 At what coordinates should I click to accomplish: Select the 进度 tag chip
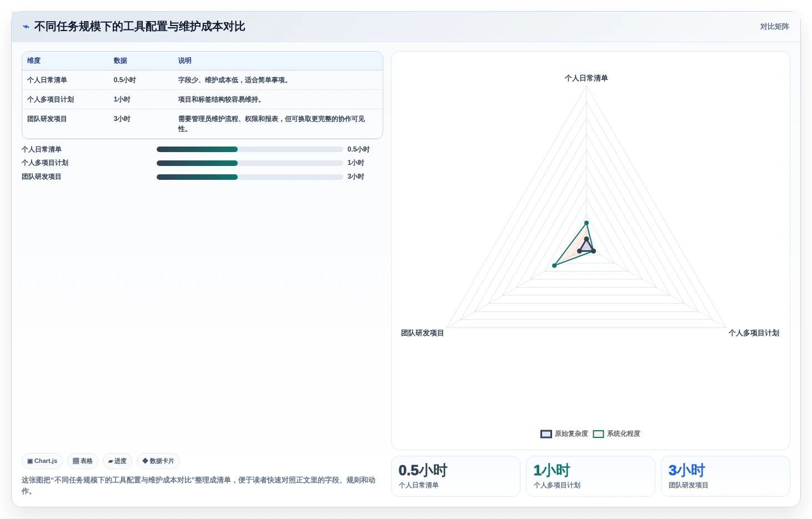click(117, 461)
